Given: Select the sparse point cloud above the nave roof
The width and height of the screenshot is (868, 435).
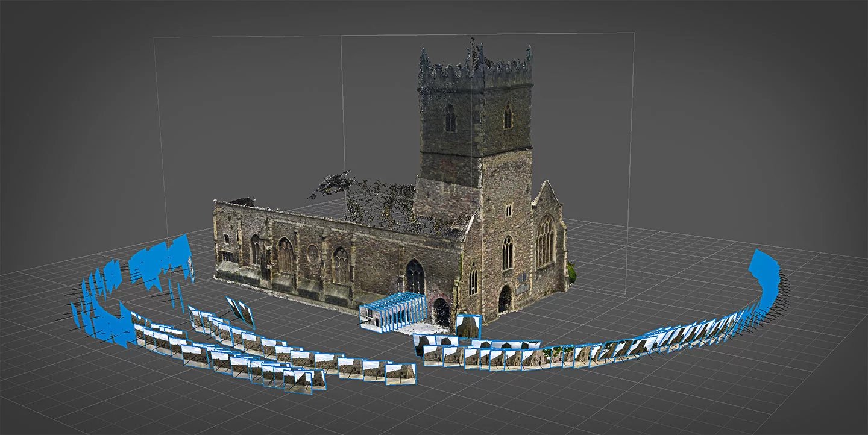Looking at the screenshot, I should tap(386, 205).
